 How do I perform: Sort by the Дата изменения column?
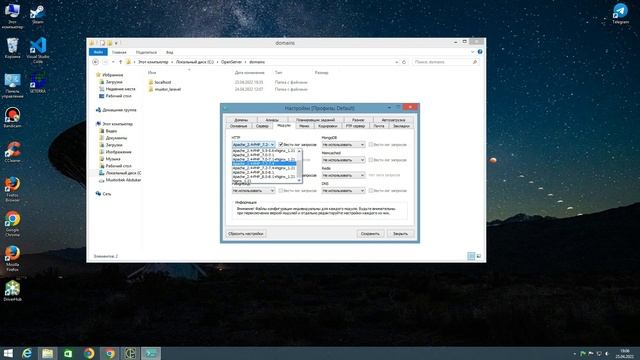pos(249,73)
